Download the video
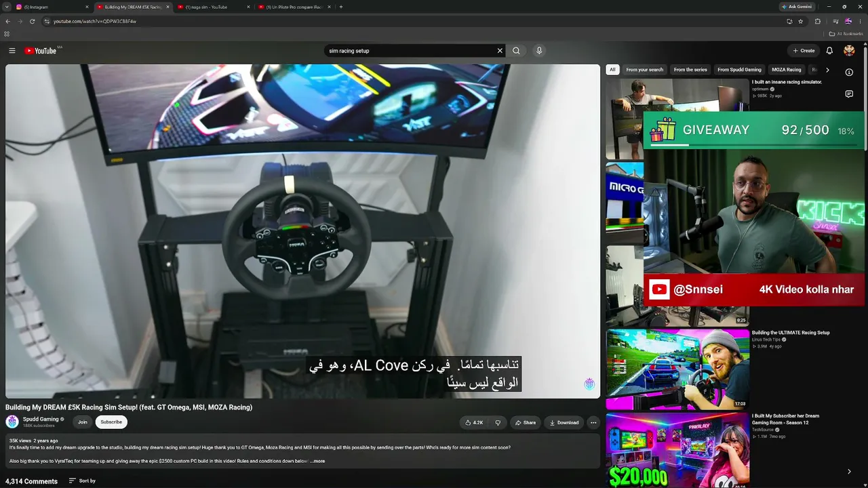This screenshot has height=488, width=868. click(x=564, y=422)
